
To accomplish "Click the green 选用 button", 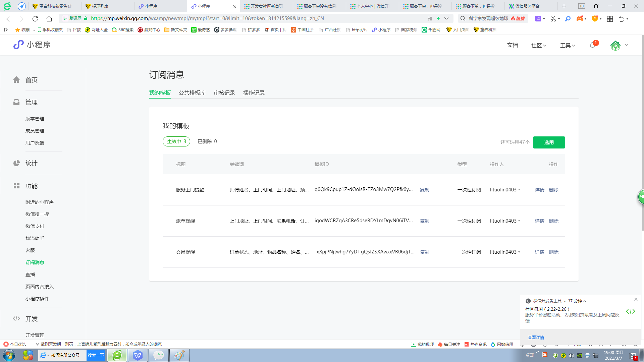I will [549, 142].
